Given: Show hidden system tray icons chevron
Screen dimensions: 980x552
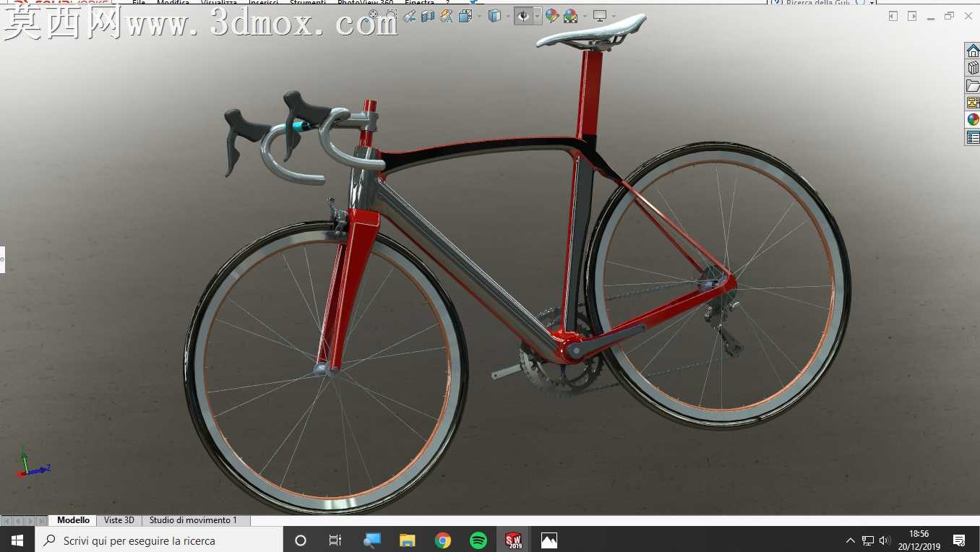Looking at the screenshot, I should point(851,540).
